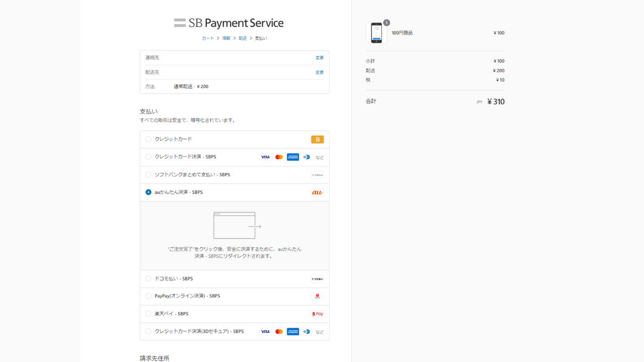Select the クレジットカード radio button
This screenshot has height=362, width=644.
coord(148,139)
